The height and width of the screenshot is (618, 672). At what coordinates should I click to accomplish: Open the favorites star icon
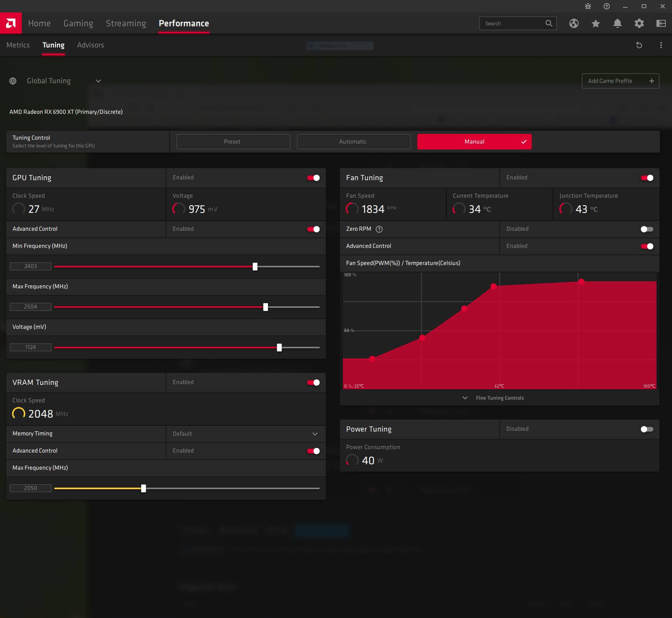595,23
